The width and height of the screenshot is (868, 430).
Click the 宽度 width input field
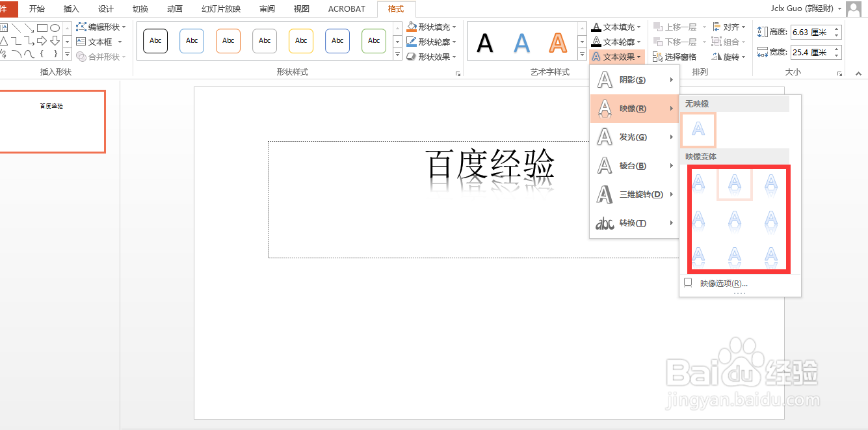810,52
